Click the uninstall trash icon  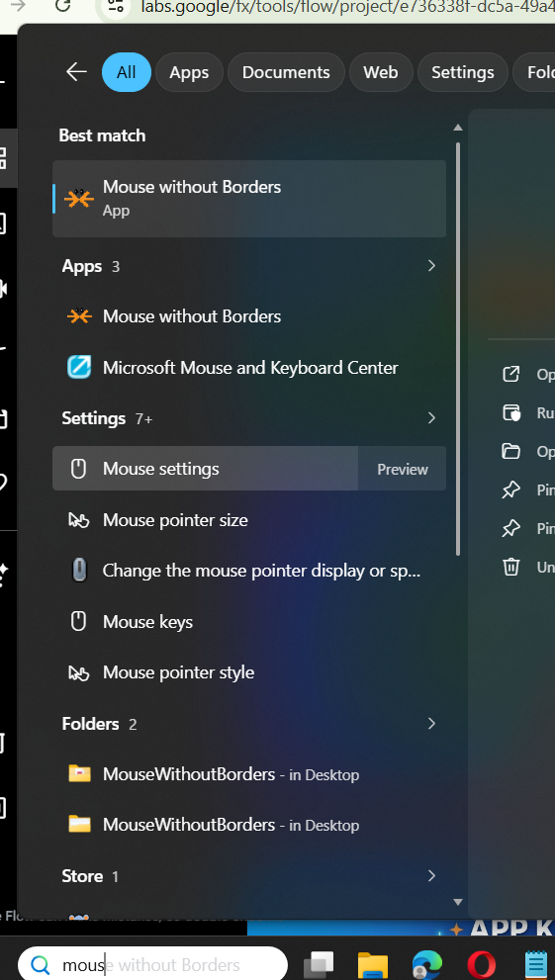[511, 567]
